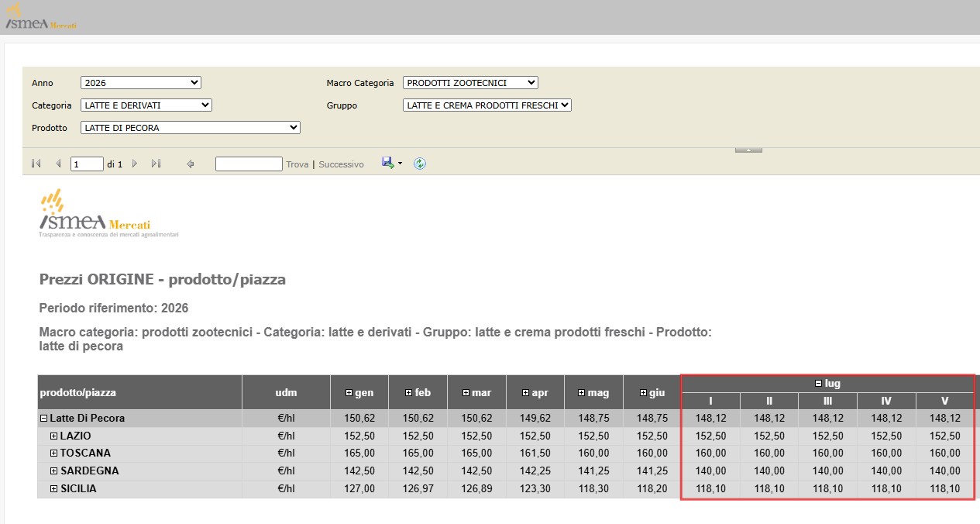Click week III header under lug
Image resolution: width=980 pixels, height=524 pixels.
827,402
